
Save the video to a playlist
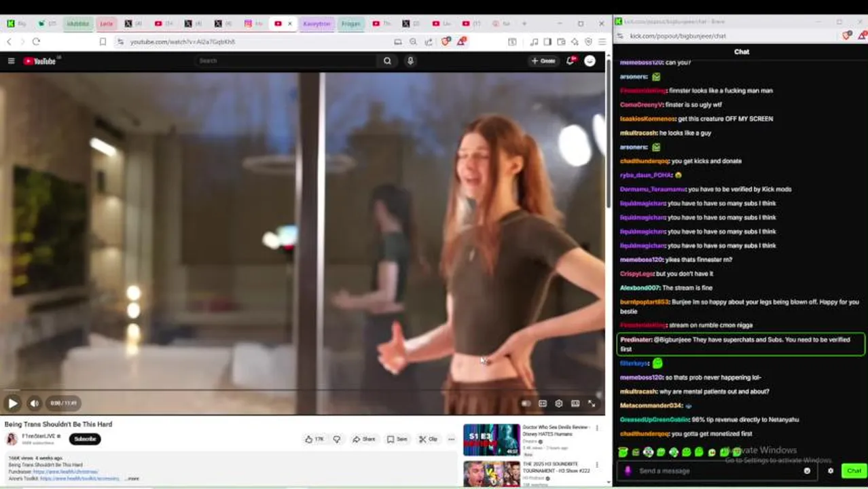click(397, 439)
